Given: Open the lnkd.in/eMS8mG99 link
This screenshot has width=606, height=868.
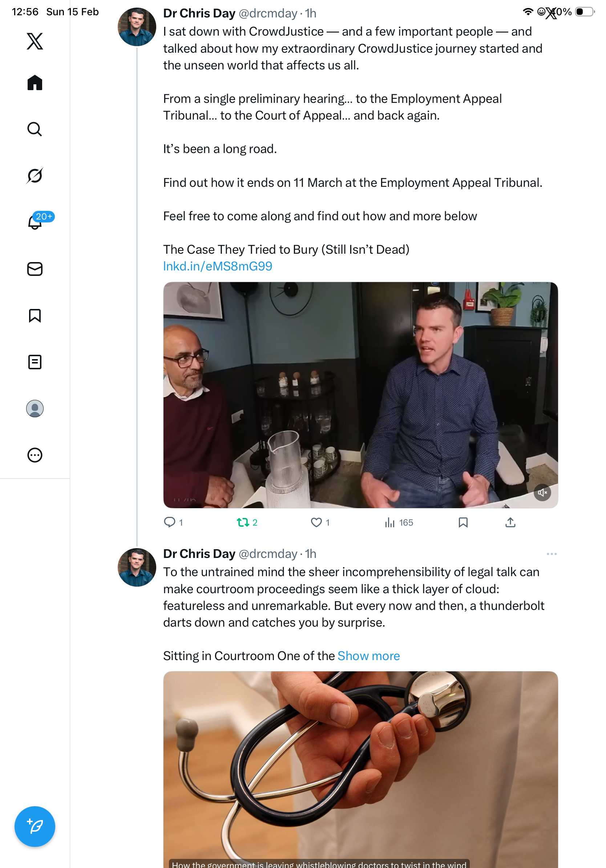Looking at the screenshot, I should (218, 266).
